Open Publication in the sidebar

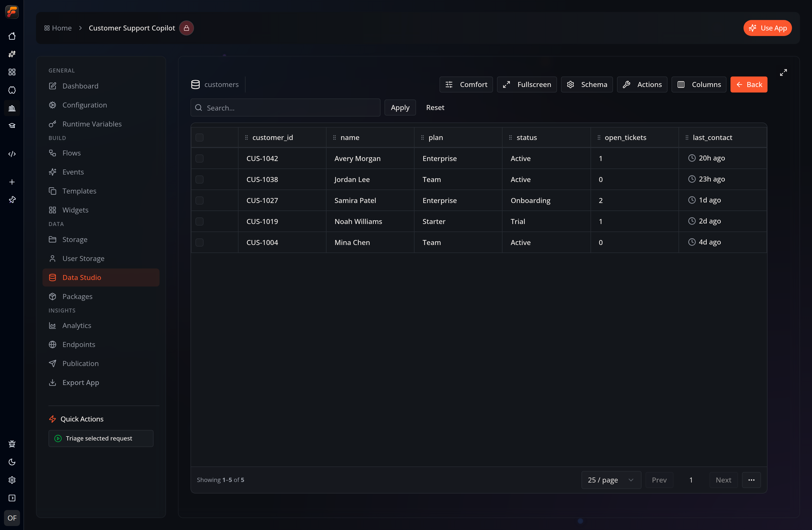[x=101, y=363]
